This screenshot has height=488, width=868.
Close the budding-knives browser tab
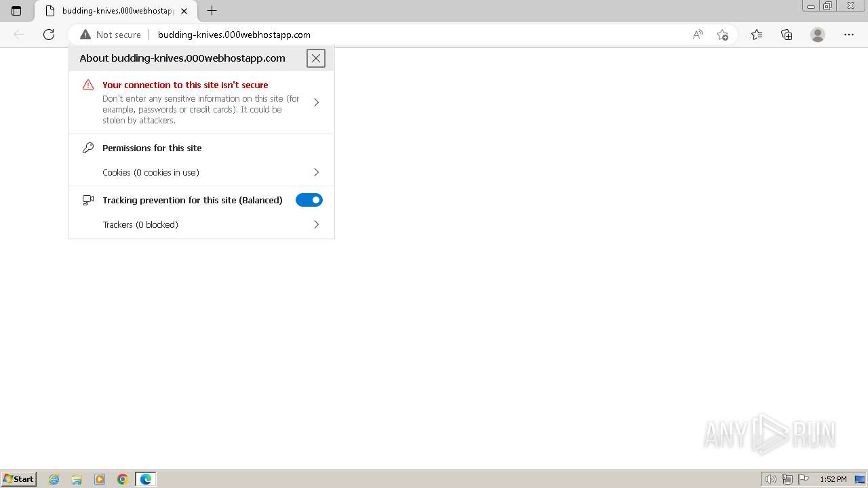point(184,11)
